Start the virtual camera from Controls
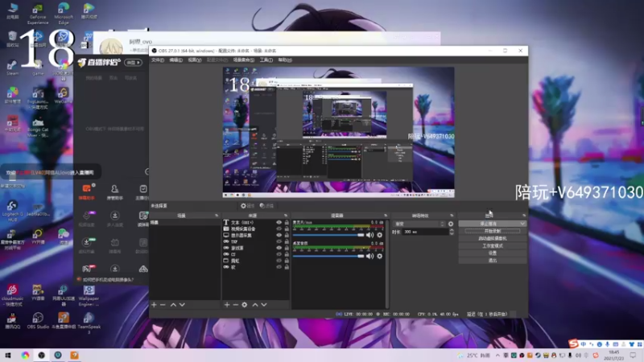 pyautogui.click(x=493, y=238)
